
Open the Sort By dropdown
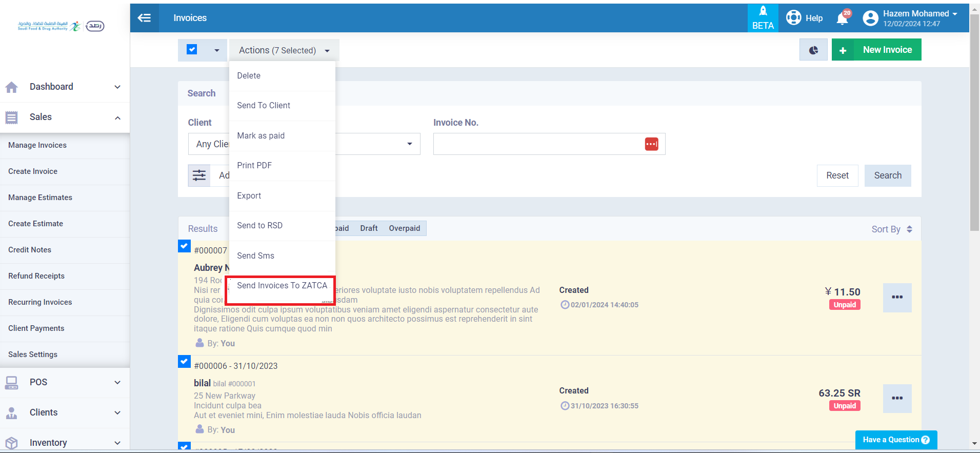coord(891,229)
